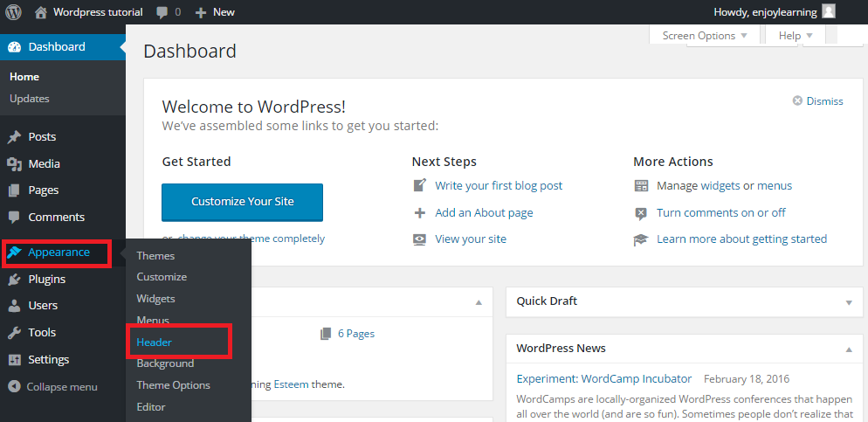Click the Plugins plug icon

[14, 279]
